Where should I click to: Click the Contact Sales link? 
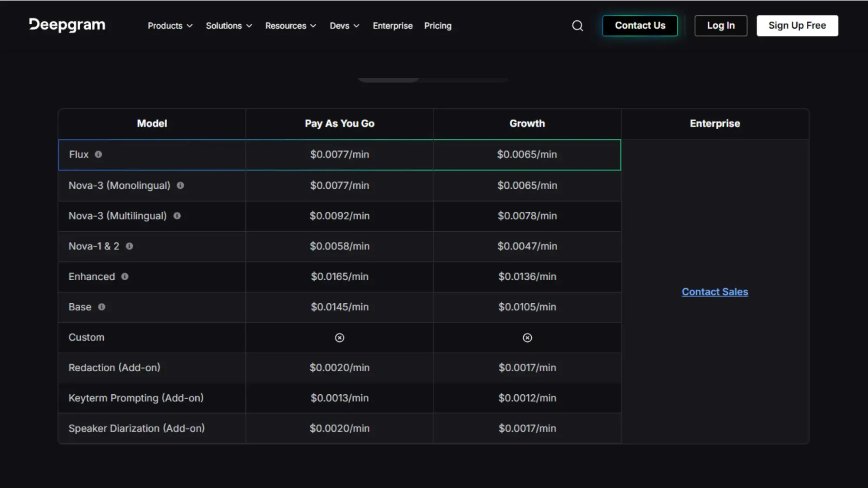coord(714,291)
